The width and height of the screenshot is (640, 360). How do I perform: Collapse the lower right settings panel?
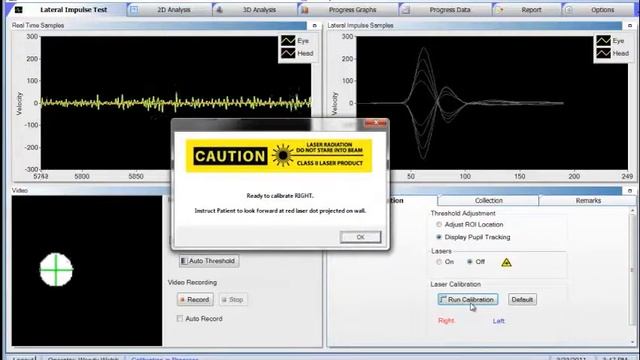(x=630, y=191)
